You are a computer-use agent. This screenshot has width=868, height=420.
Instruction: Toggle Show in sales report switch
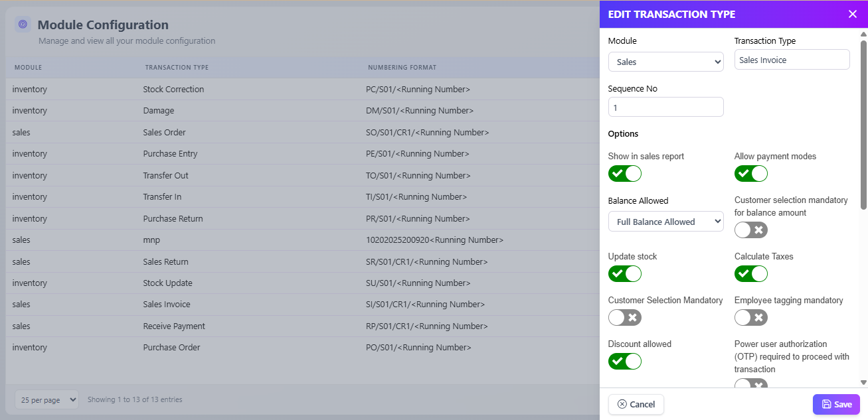[624, 174]
